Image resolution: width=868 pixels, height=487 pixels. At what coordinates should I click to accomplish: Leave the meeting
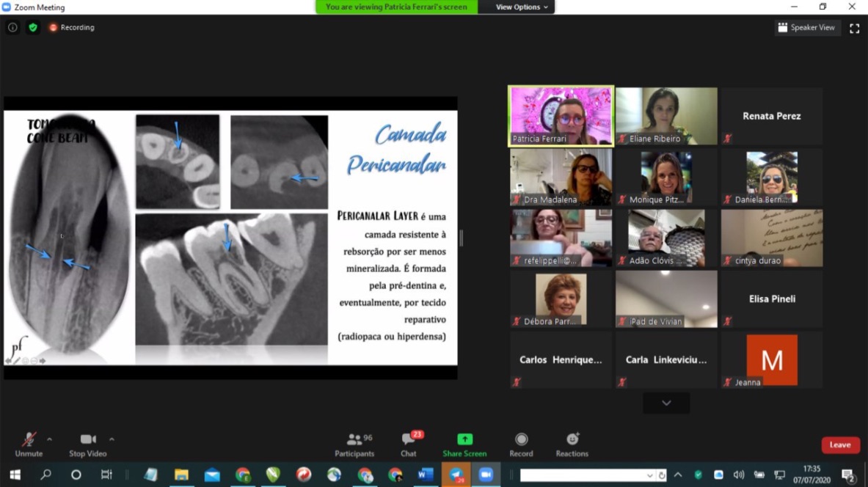pos(840,445)
